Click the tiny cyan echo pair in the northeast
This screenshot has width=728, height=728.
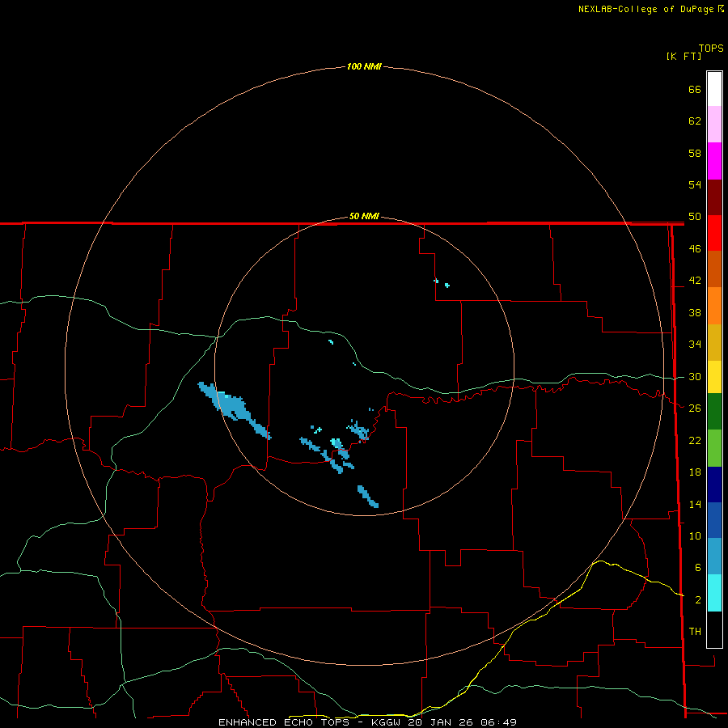tap(442, 283)
